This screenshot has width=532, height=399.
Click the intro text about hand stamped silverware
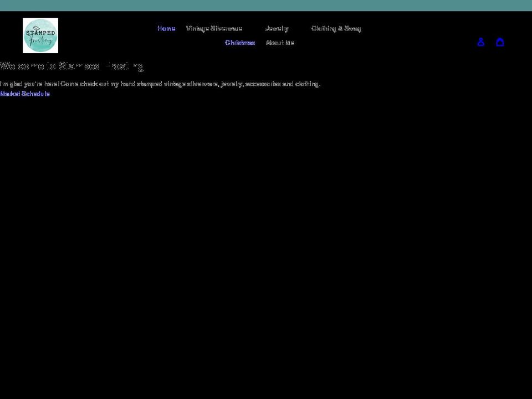coord(161,84)
